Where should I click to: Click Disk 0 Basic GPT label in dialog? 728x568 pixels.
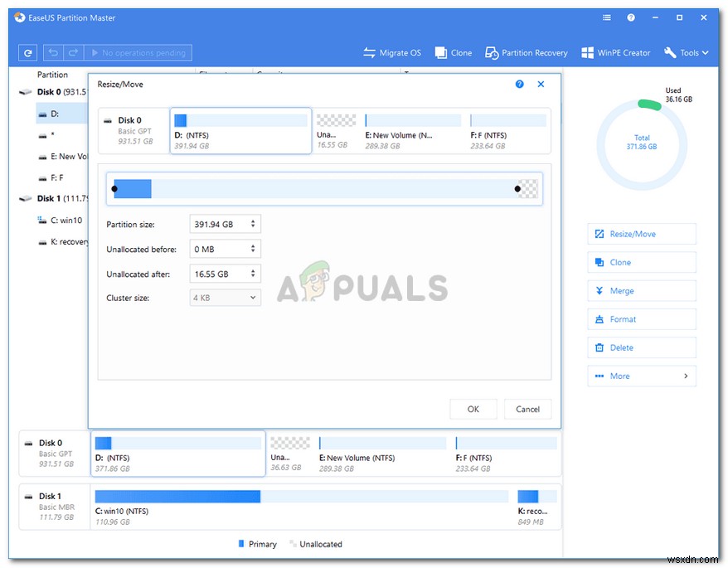(x=133, y=130)
